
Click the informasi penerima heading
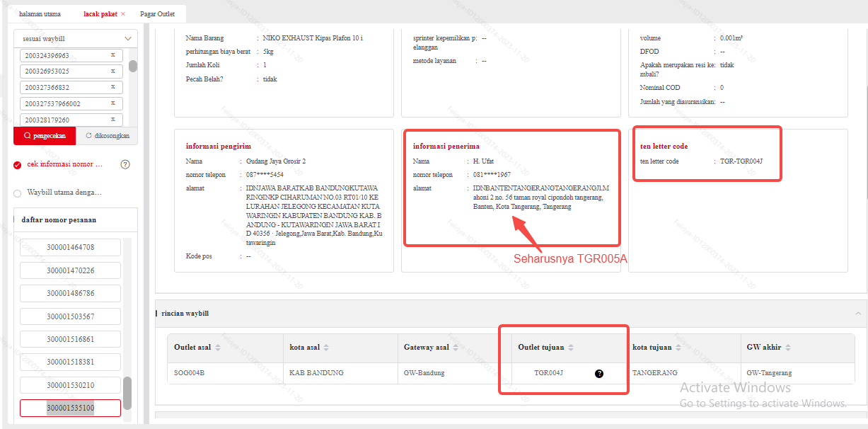pyautogui.click(x=446, y=147)
